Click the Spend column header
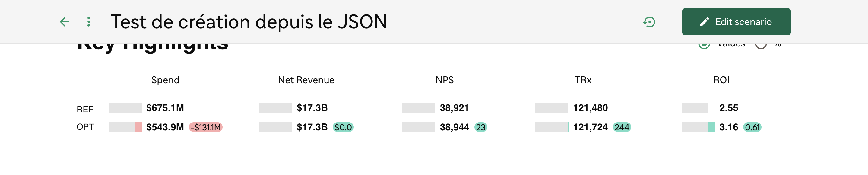The width and height of the screenshot is (868, 175). coord(166,80)
